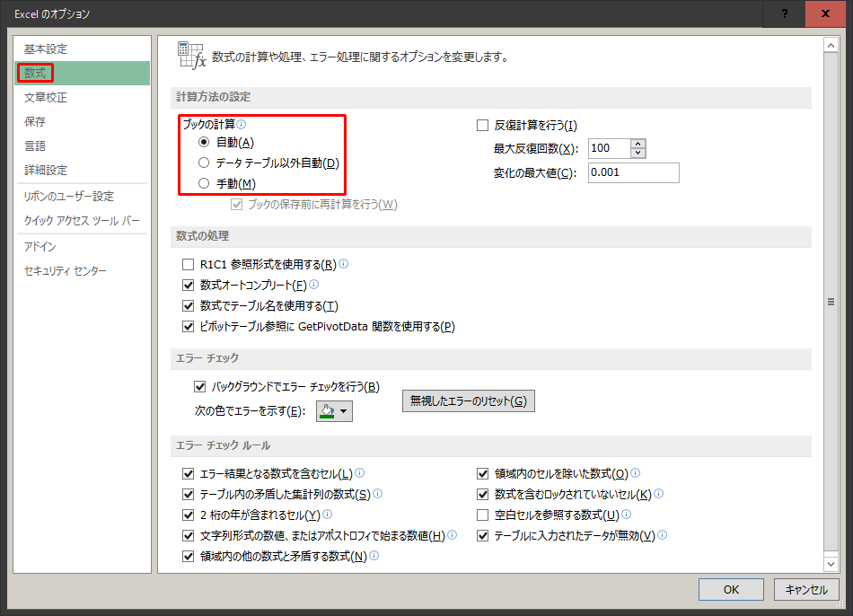Uncheck 数式オートコンプリート(F) checkbox
The width and height of the screenshot is (853, 616).
[x=189, y=286]
